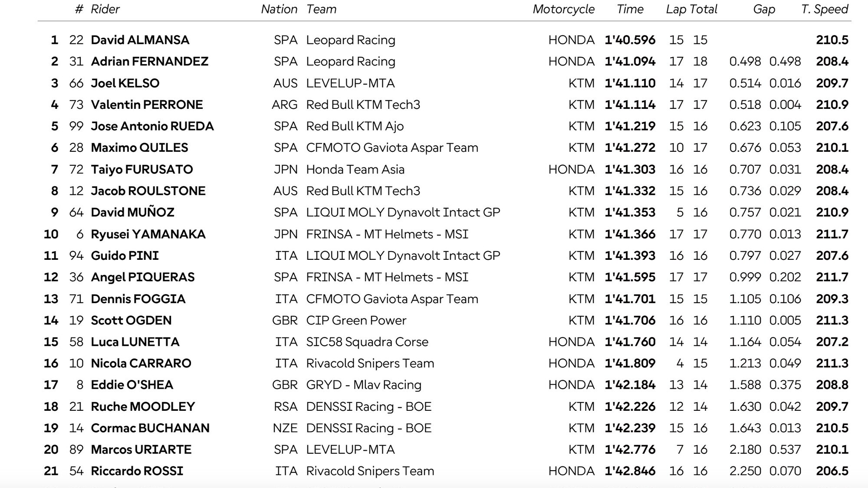Select rider David ALMANSA

[x=140, y=40]
